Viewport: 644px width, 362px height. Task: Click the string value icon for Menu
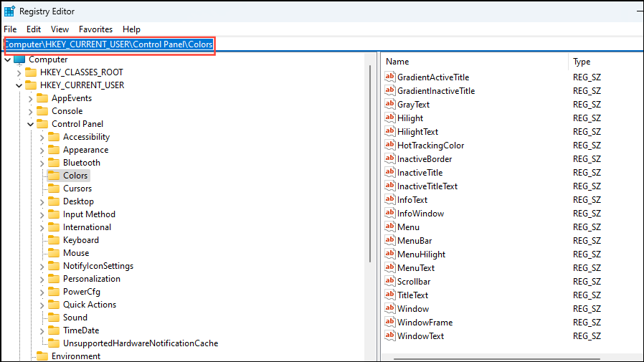389,227
